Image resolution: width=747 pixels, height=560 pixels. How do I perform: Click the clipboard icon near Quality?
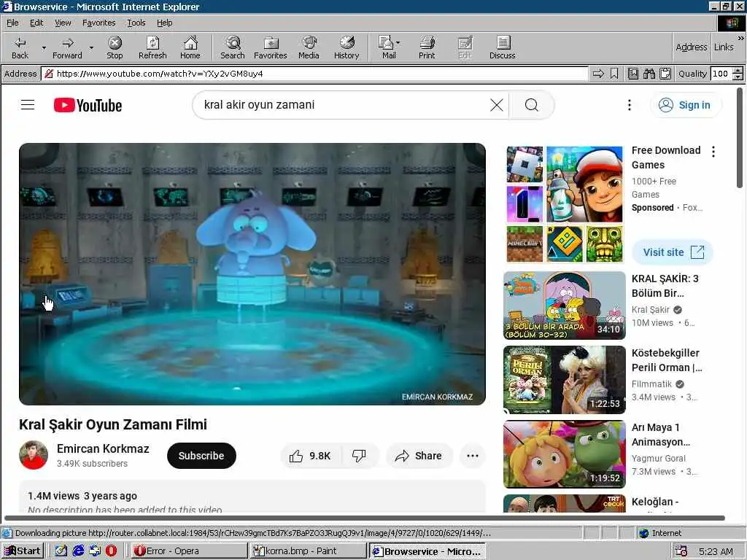click(x=665, y=74)
